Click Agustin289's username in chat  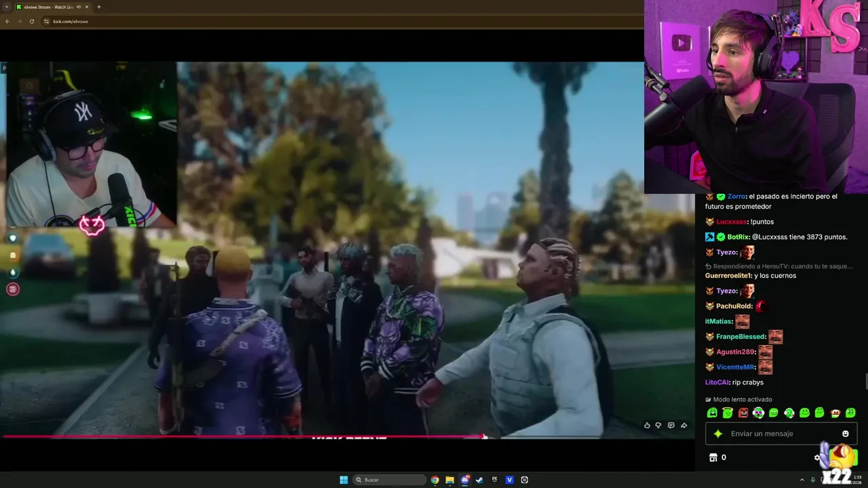pos(735,352)
